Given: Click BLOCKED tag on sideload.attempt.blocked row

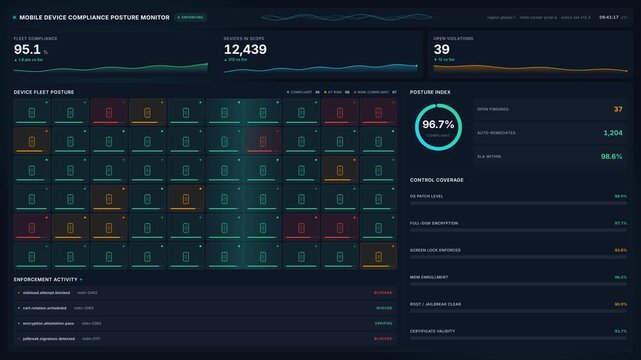Looking at the screenshot, I should 383,293.
